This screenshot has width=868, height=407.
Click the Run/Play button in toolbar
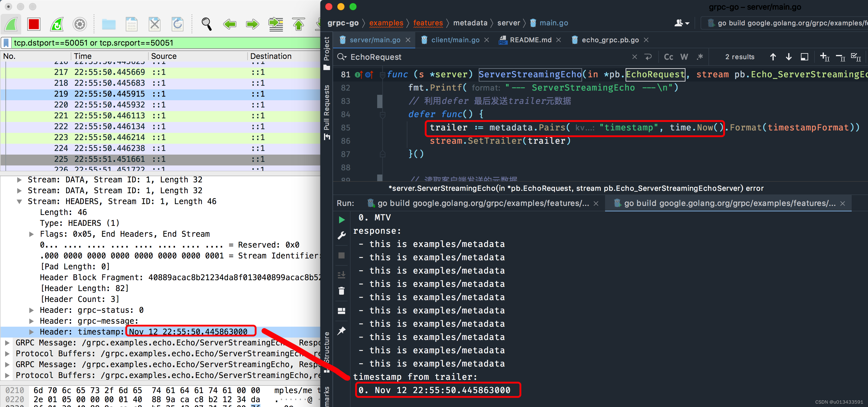[342, 219]
